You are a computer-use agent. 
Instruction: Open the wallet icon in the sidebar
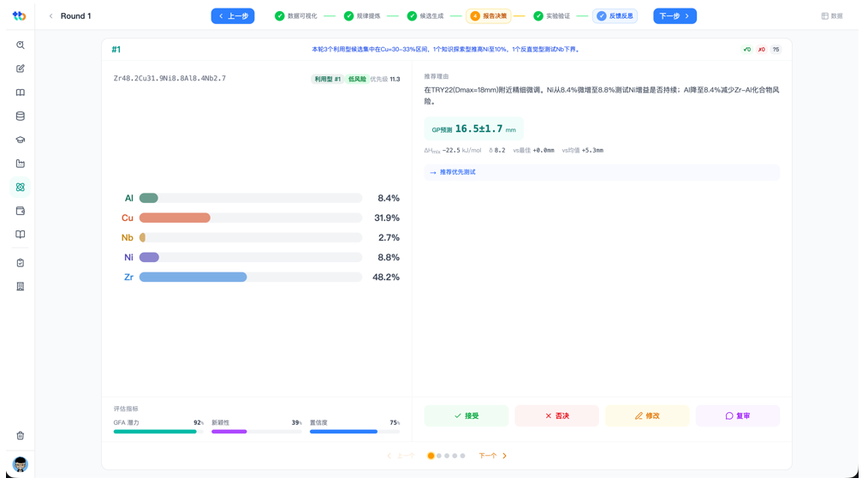(21, 211)
